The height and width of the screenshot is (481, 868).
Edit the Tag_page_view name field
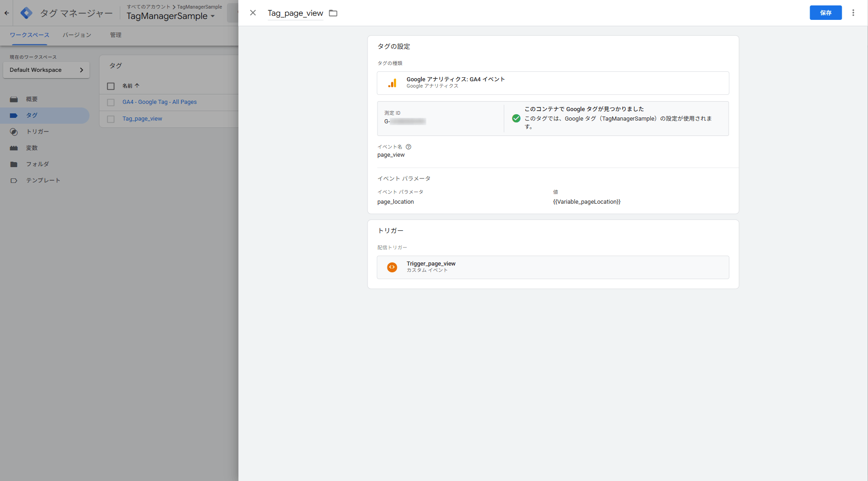[x=295, y=13]
